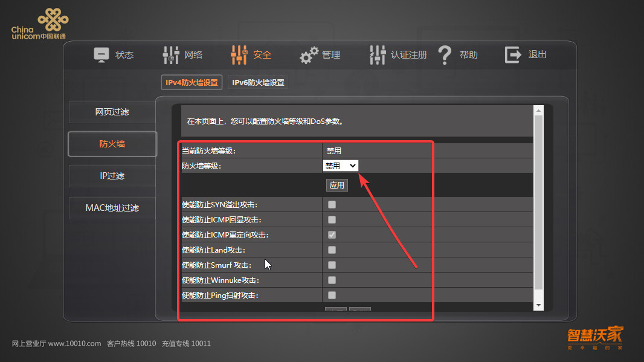Click the 使能防止Land攻击 label
The height and width of the screenshot is (362, 644).
click(214, 250)
